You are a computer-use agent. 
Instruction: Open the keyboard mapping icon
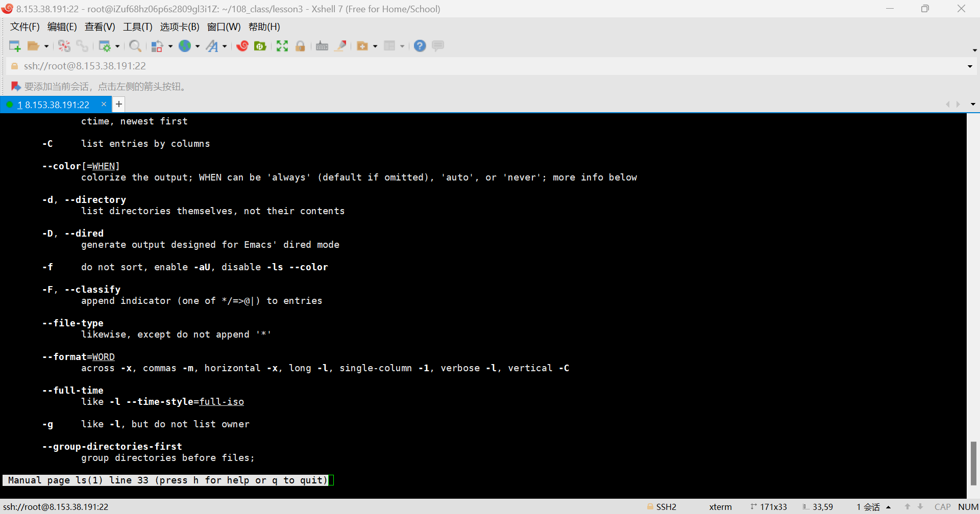322,46
